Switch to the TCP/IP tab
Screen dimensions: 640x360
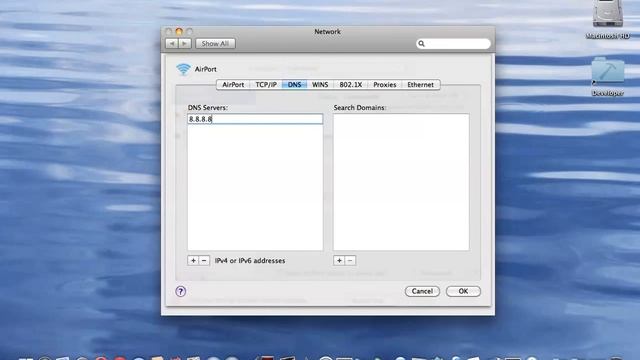(x=266, y=84)
